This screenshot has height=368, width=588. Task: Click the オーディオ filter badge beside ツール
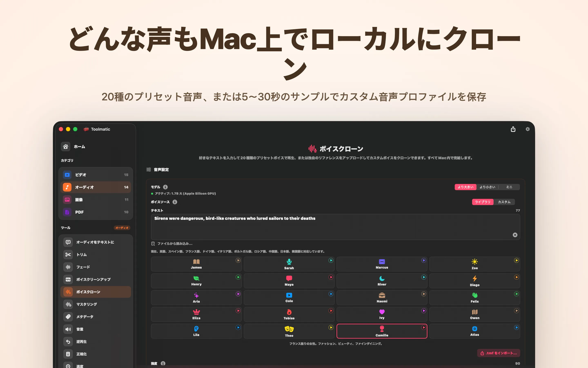122,228
